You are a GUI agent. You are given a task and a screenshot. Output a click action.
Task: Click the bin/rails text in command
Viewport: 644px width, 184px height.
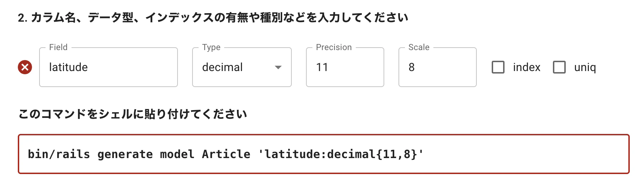(x=59, y=154)
